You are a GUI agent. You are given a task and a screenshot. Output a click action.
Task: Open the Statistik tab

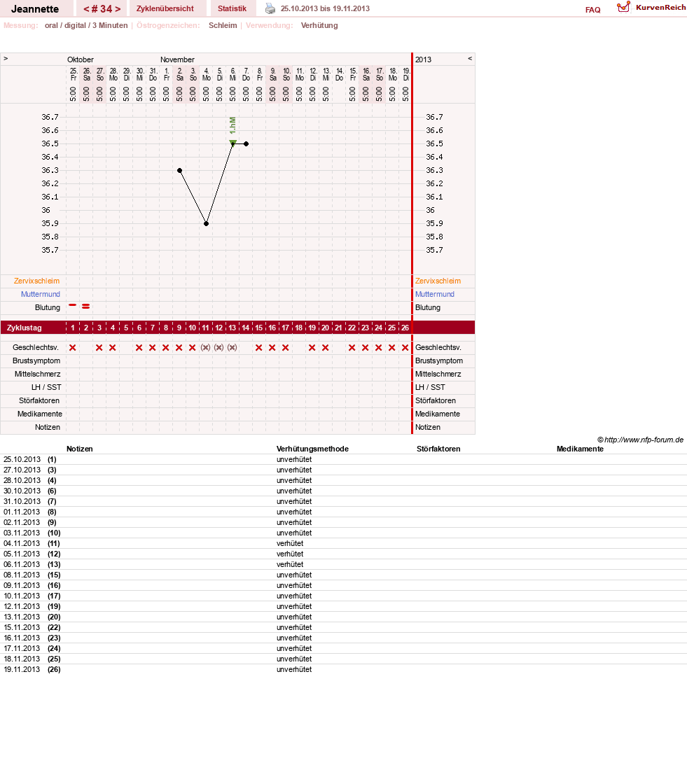[x=233, y=8]
